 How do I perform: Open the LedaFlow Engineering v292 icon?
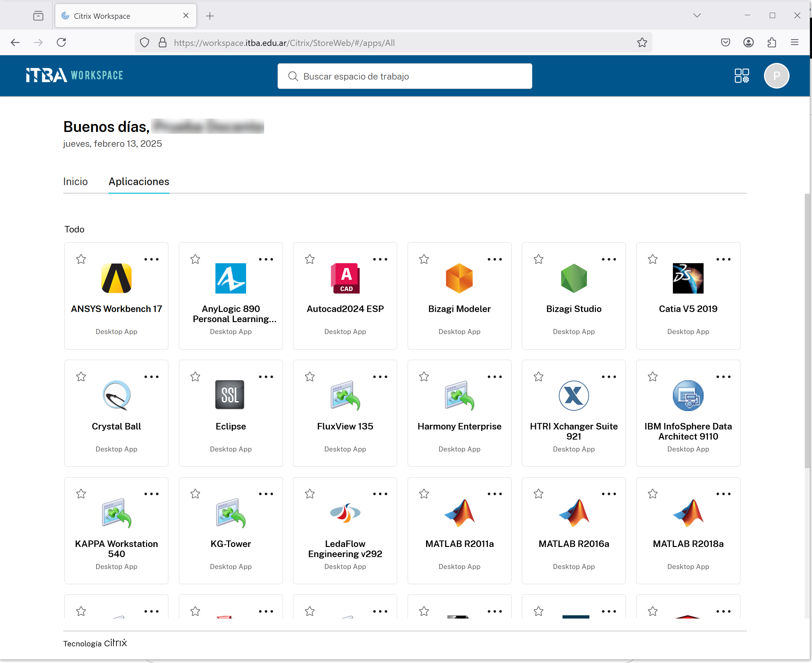click(345, 513)
